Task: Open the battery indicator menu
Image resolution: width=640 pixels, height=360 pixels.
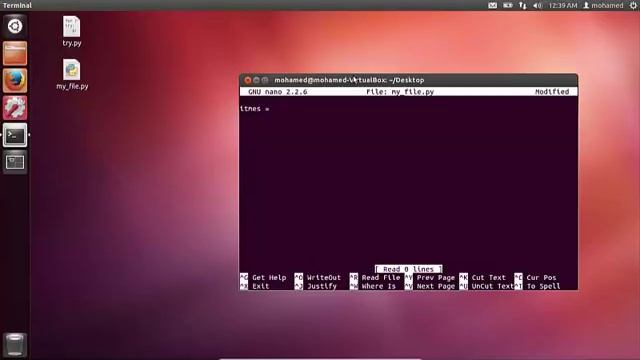Action: point(508,5)
